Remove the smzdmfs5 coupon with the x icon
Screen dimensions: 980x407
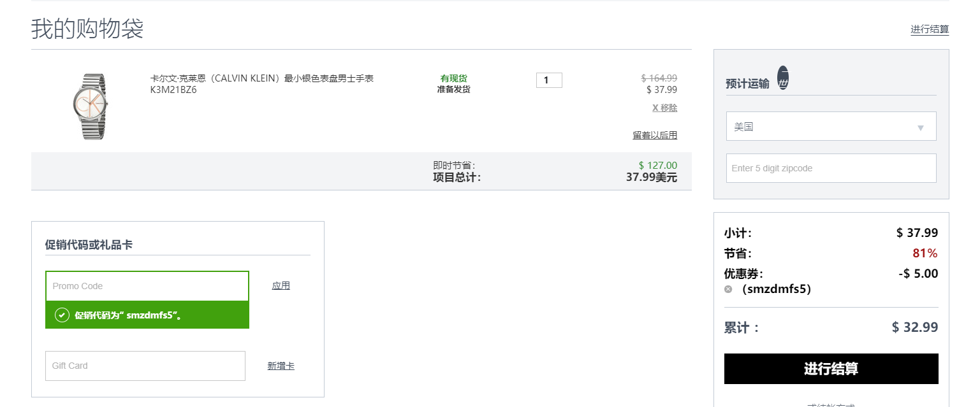coord(728,289)
